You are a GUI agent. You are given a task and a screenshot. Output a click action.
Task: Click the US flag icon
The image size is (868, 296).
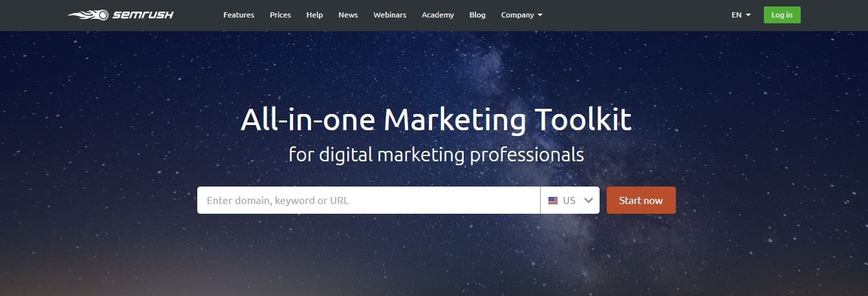click(x=553, y=201)
